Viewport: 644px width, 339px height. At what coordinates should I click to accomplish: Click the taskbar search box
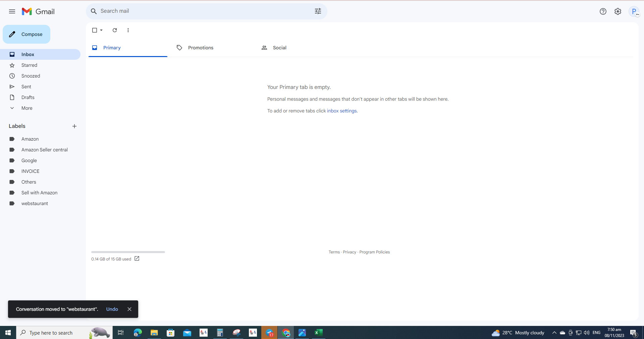pyautogui.click(x=64, y=333)
